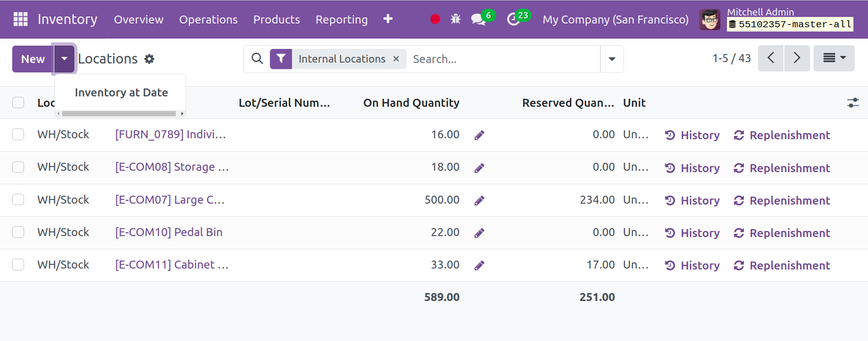Open optional columns adjust icon
Viewport: 868px width, 341px height.
[x=852, y=103]
